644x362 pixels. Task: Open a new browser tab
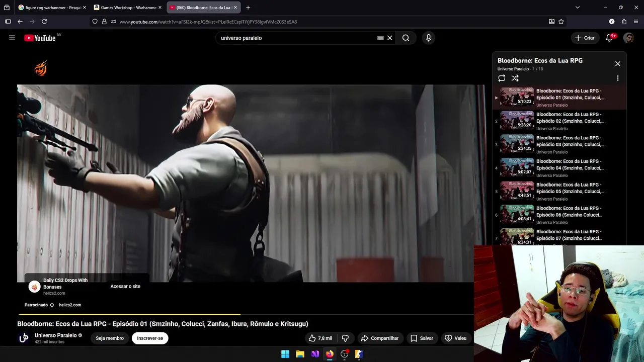click(248, 8)
